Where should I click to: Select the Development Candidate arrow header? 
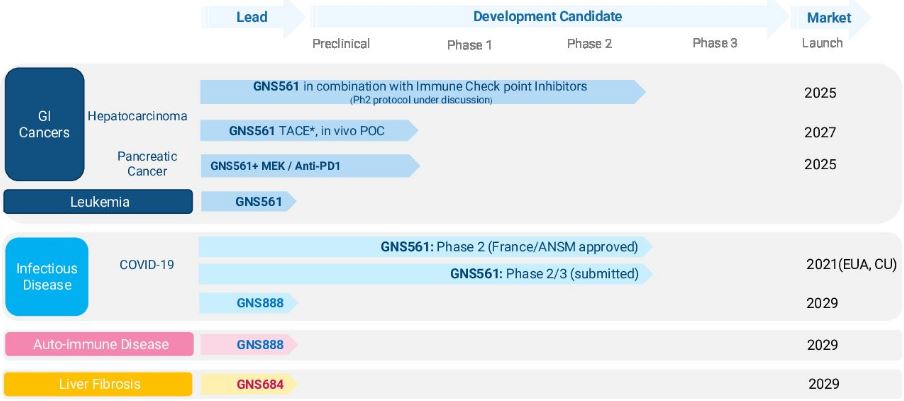[548, 17]
